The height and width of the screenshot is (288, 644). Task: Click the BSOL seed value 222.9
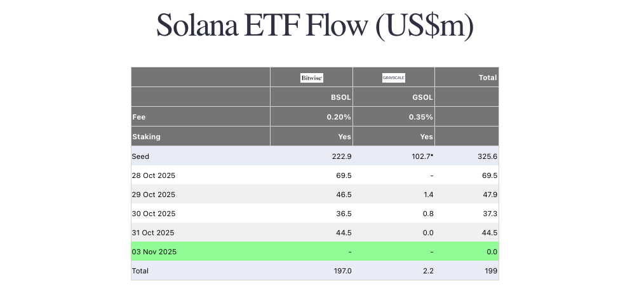pyautogui.click(x=342, y=156)
